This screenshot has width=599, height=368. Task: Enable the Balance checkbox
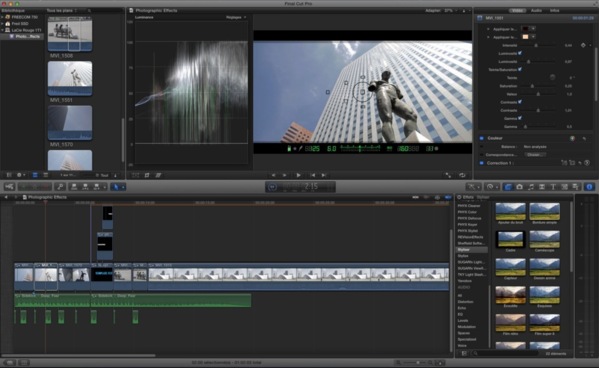click(481, 146)
